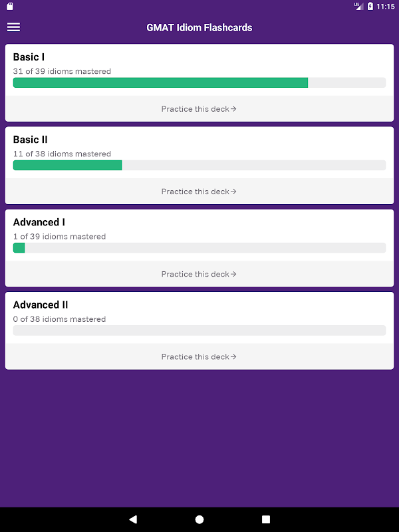
Task: Click the GMAT Idiom Flashcards header title
Action: (199, 27)
